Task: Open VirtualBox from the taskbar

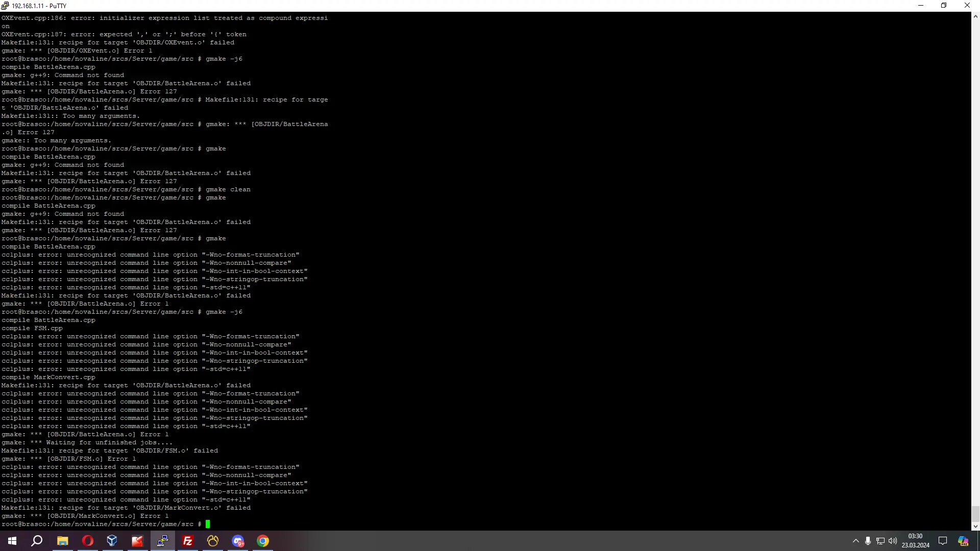Action: (x=112, y=541)
